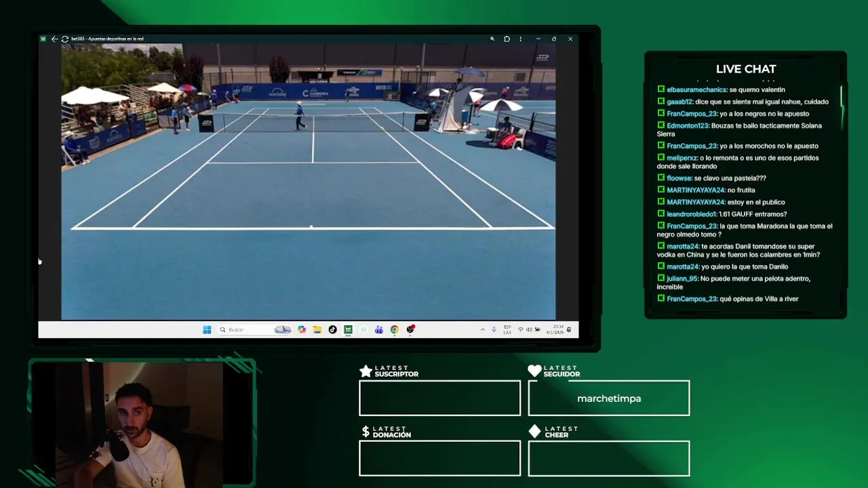Click username Edmonton123 in chat
Viewport: 868px width, 488px height.
point(688,125)
